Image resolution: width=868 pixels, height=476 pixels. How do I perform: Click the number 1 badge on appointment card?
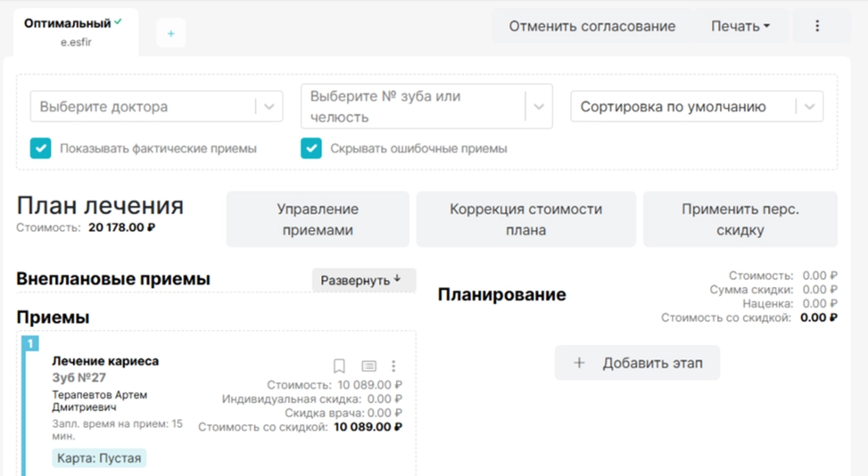30,343
